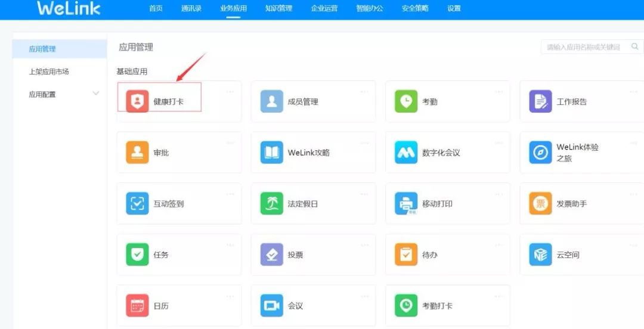Click the WeLink攻略 label
Screen dimensions: 644x329
(x=309, y=153)
